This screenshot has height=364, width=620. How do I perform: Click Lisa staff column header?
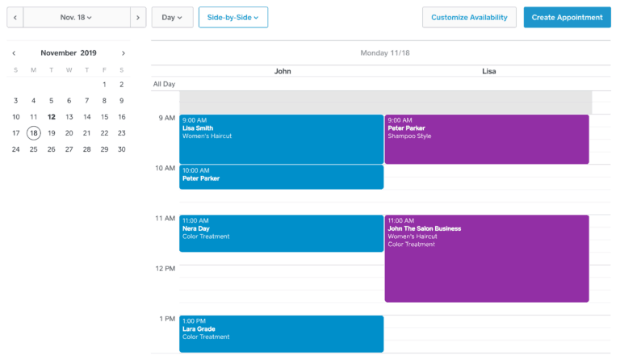pyautogui.click(x=489, y=71)
